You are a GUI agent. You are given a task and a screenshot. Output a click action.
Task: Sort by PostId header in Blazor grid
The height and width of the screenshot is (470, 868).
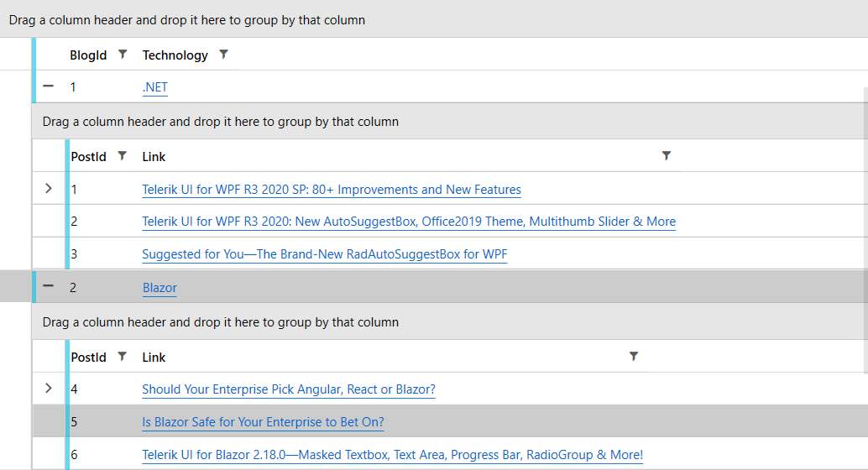click(x=89, y=357)
